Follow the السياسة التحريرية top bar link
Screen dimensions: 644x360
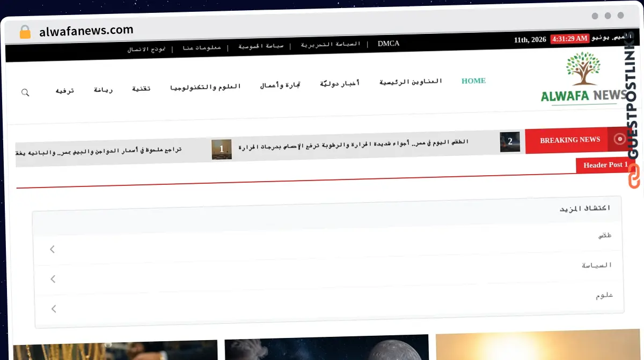(331, 45)
